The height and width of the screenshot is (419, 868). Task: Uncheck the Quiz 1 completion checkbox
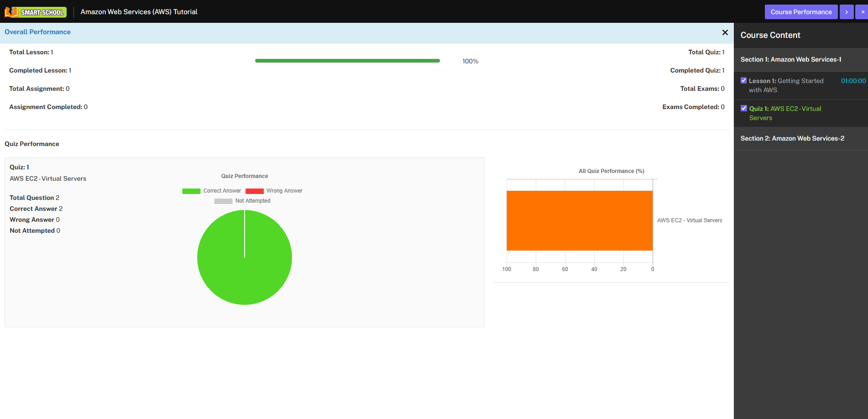[x=743, y=108]
